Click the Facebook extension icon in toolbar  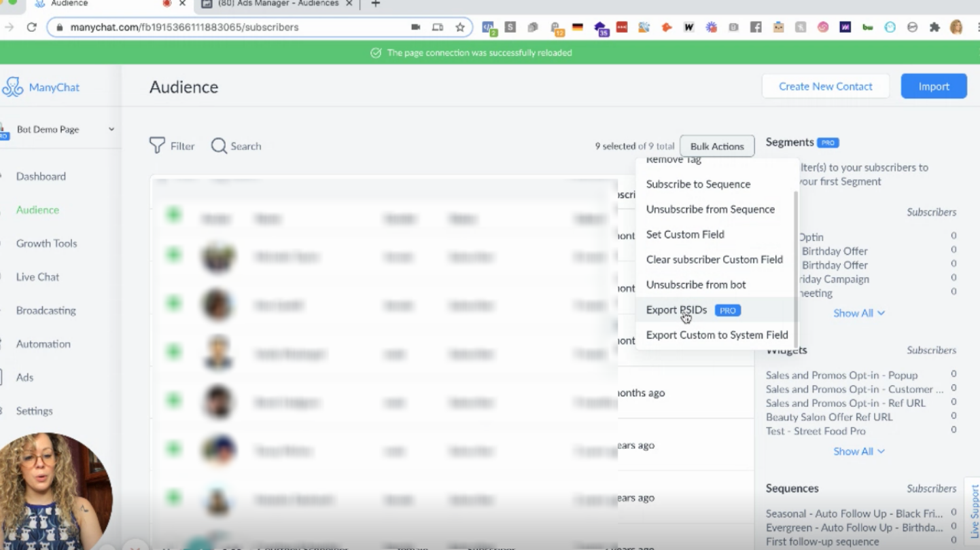[756, 27]
